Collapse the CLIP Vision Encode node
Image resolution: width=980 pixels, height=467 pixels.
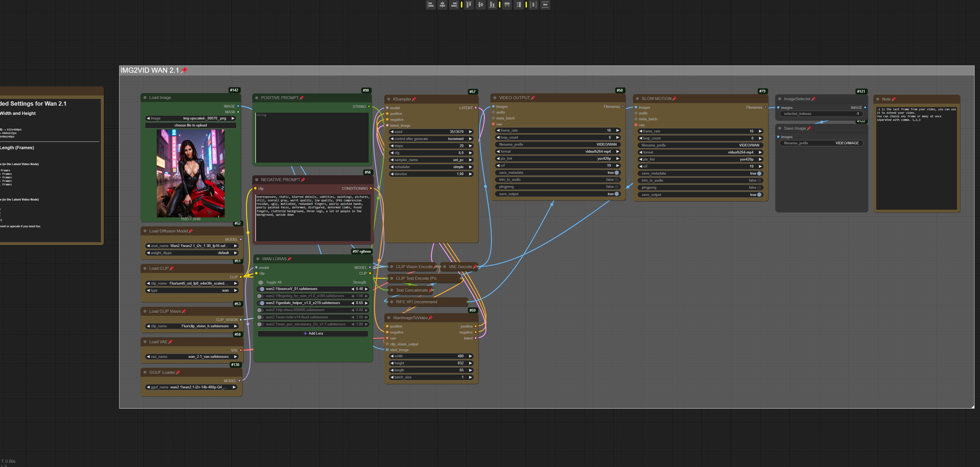(x=392, y=267)
